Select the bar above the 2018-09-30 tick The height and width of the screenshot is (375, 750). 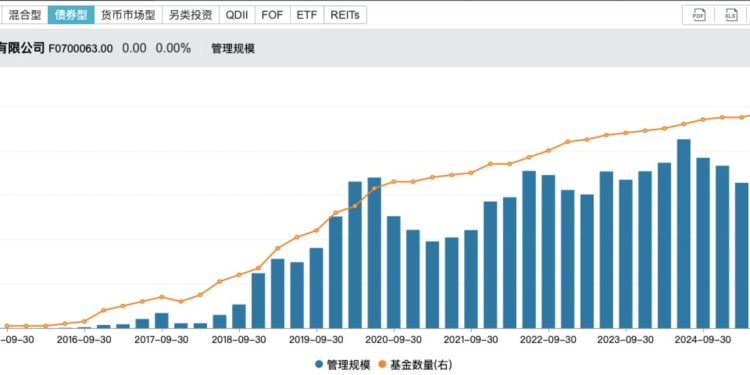[x=239, y=316]
